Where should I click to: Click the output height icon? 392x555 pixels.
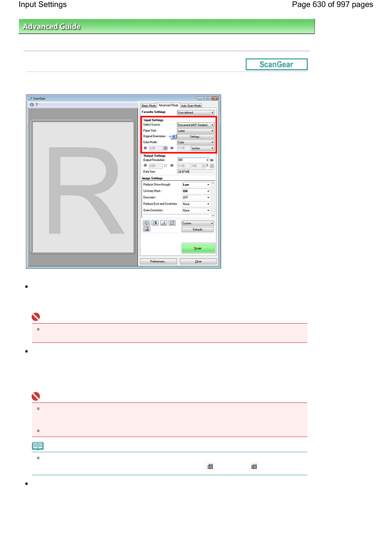click(x=172, y=166)
